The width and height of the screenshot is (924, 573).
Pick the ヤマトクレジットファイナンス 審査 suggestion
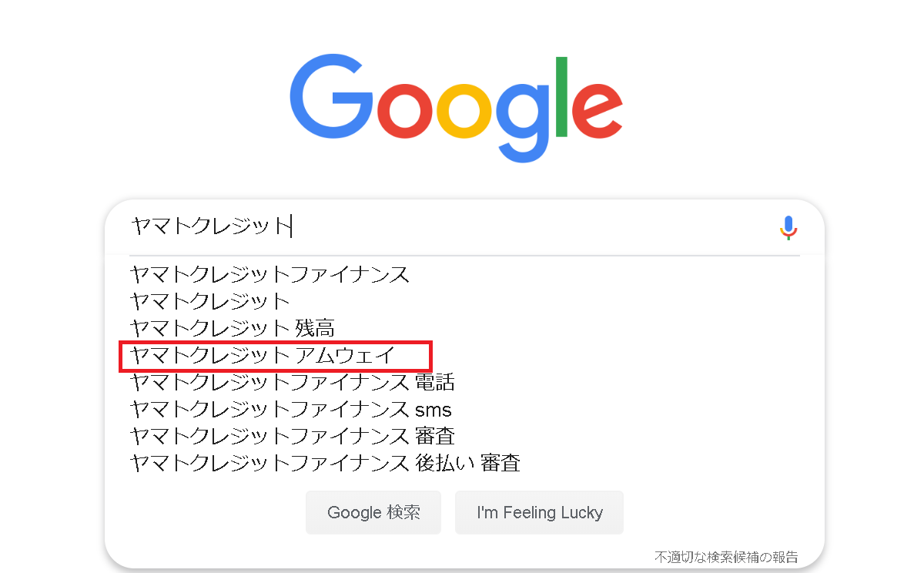(293, 436)
